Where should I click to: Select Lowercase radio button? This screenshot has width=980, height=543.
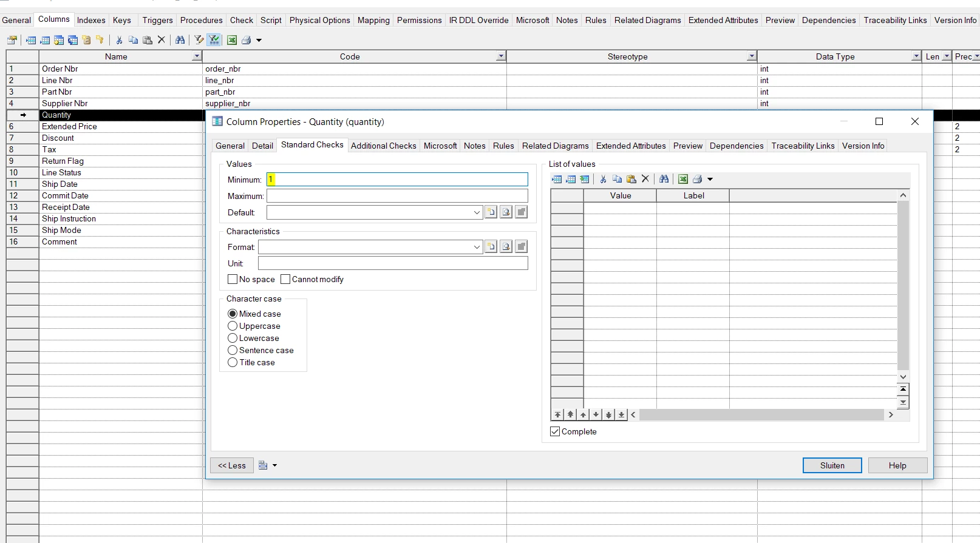[x=233, y=338]
